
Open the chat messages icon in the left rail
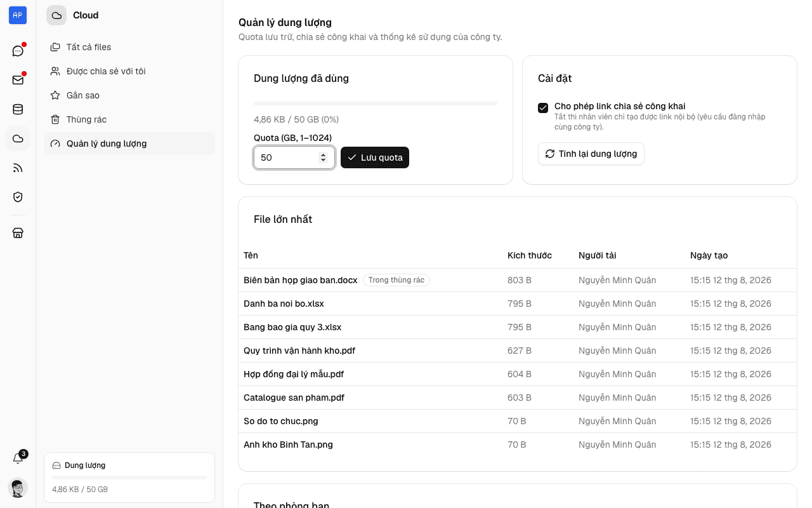point(18,51)
